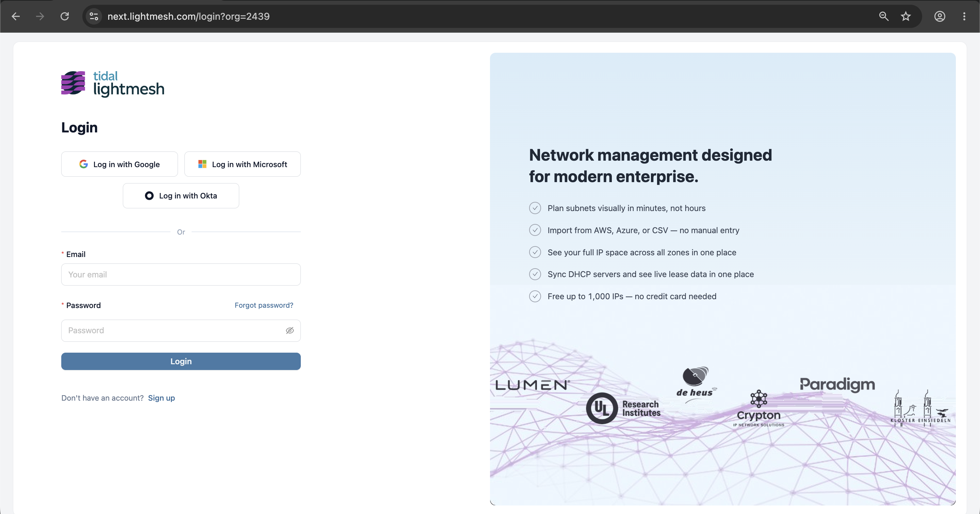Bookmark this page with the star icon
Screen dimensions: 980x514
[x=906, y=16]
